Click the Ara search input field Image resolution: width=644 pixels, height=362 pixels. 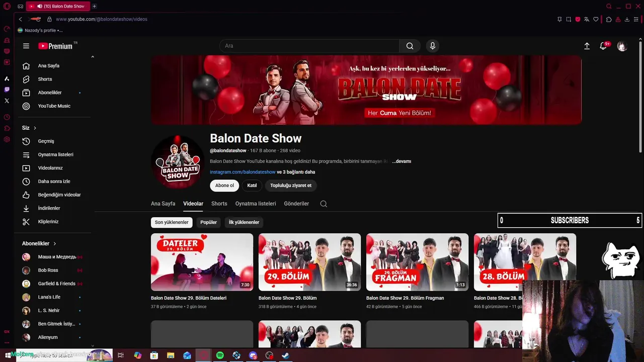pyautogui.click(x=309, y=46)
